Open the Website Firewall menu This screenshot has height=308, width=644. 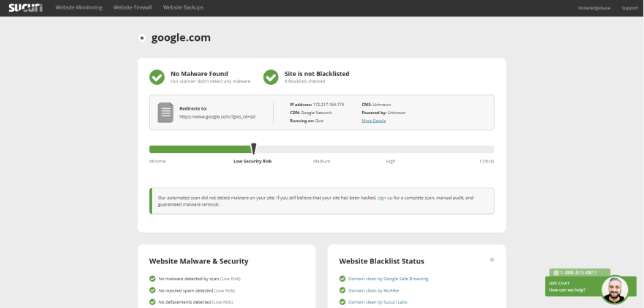coord(132,7)
